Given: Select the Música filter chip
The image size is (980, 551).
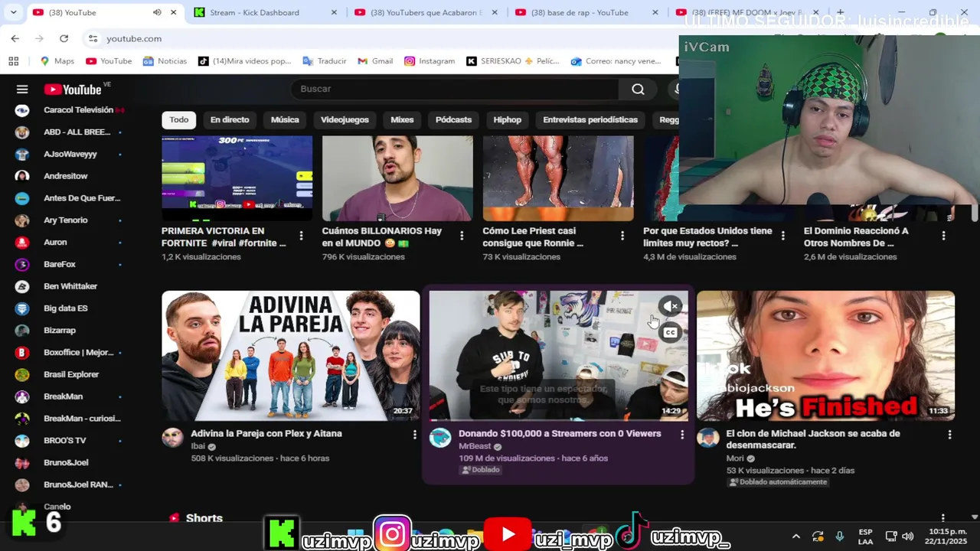Looking at the screenshot, I should [285, 120].
